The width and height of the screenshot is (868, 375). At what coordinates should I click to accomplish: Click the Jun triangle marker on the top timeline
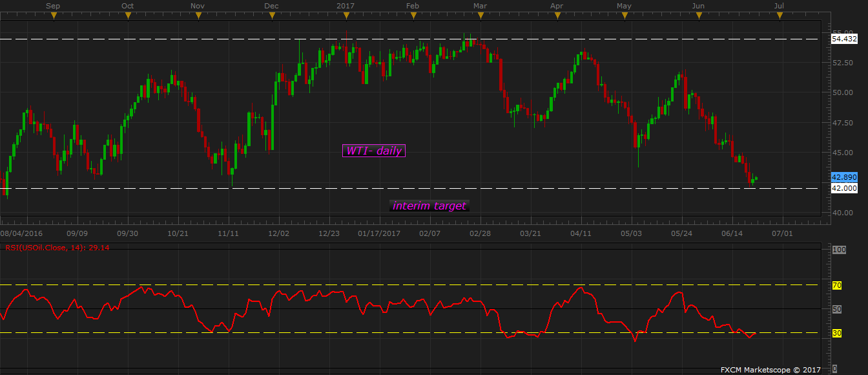click(x=698, y=16)
